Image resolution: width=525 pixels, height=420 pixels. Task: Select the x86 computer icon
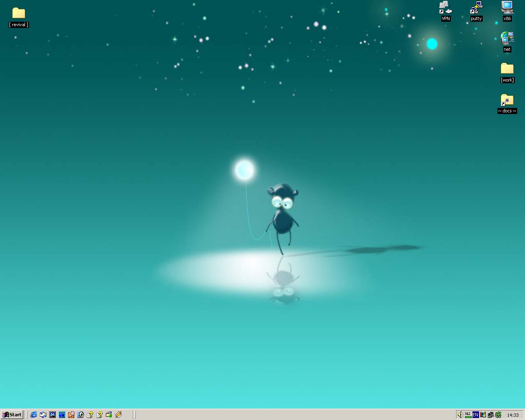pyautogui.click(x=507, y=8)
